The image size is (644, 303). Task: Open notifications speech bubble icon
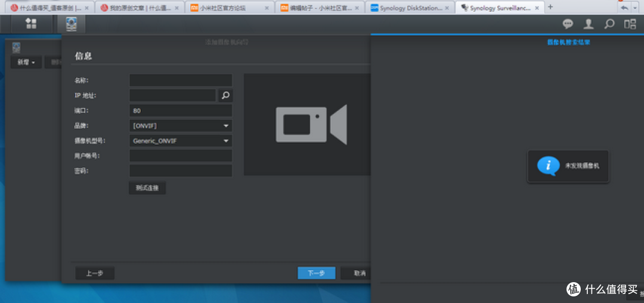568,24
